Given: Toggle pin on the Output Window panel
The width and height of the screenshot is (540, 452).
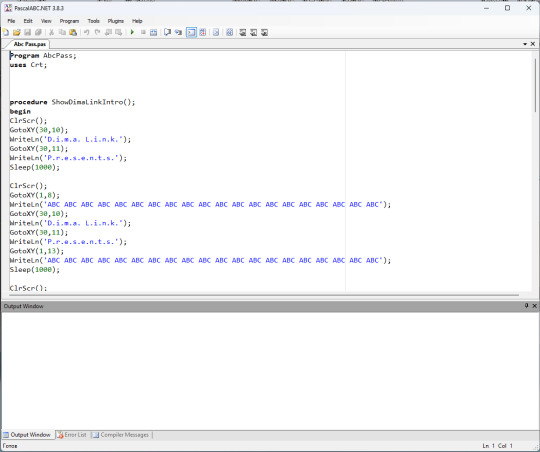Looking at the screenshot, I should (x=526, y=306).
